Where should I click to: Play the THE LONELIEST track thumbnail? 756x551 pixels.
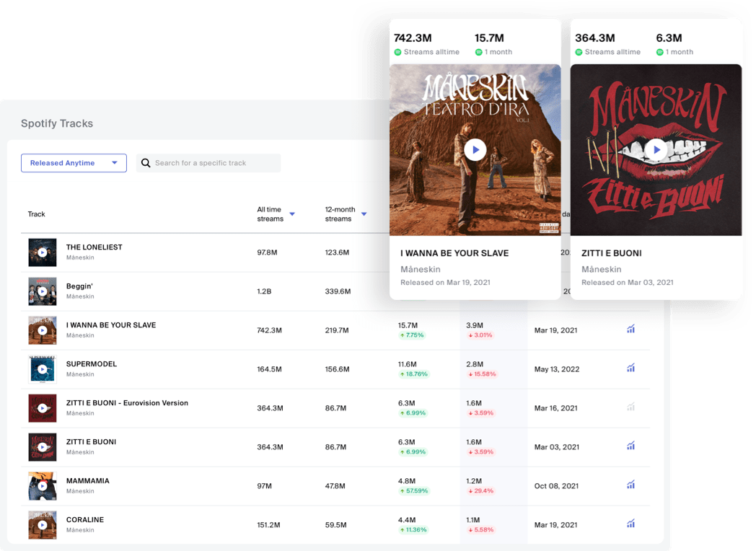[42, 252]
